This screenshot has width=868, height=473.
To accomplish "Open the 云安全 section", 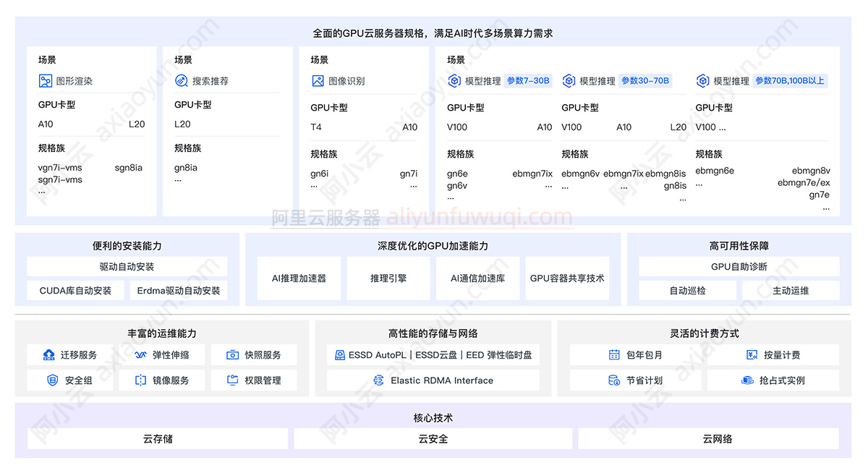I will point(433,438).
